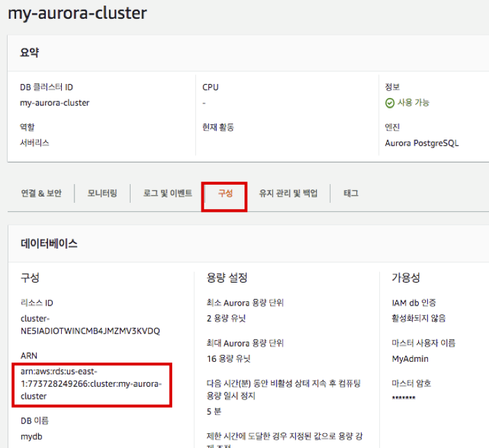Click the 데이터베이스 section header

coord(49,244)
